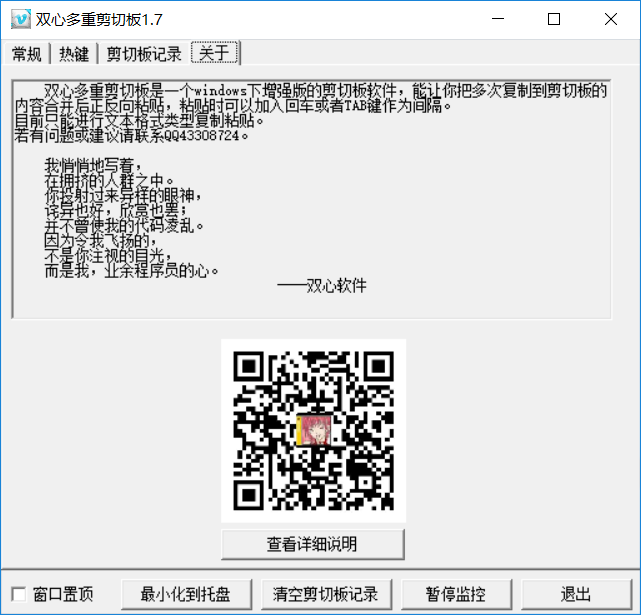Minimize the window
This screenshot has width=641, height=615.
[498, 19]
